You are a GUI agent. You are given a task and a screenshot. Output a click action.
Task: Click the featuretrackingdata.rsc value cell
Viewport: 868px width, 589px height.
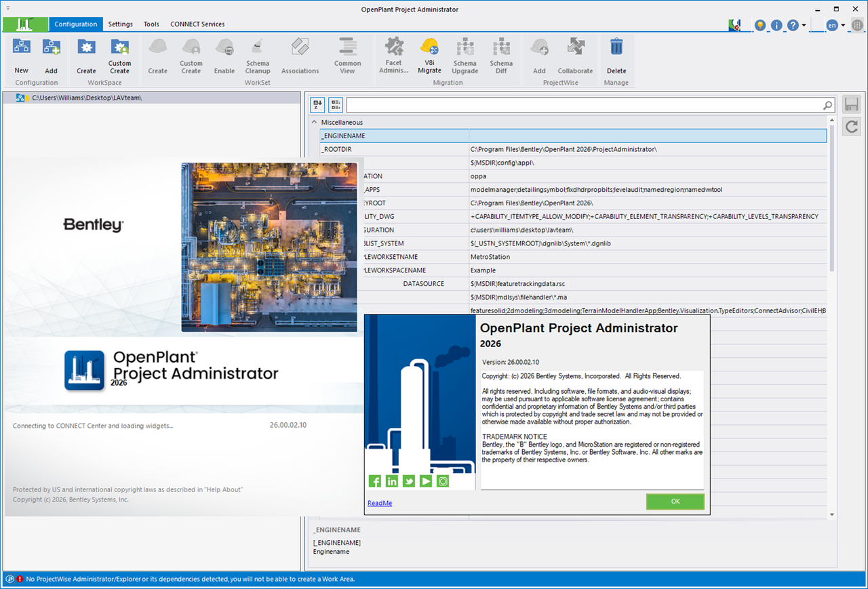tap(648, 283)
